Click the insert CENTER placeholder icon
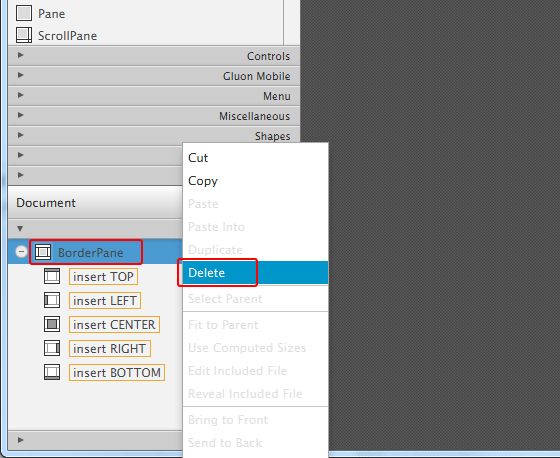 (52, 324)
